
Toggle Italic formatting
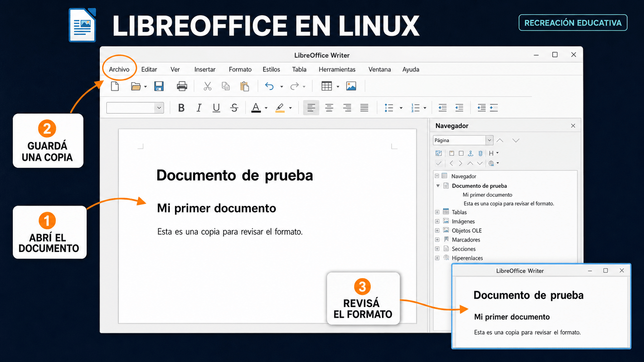point(199,108)
